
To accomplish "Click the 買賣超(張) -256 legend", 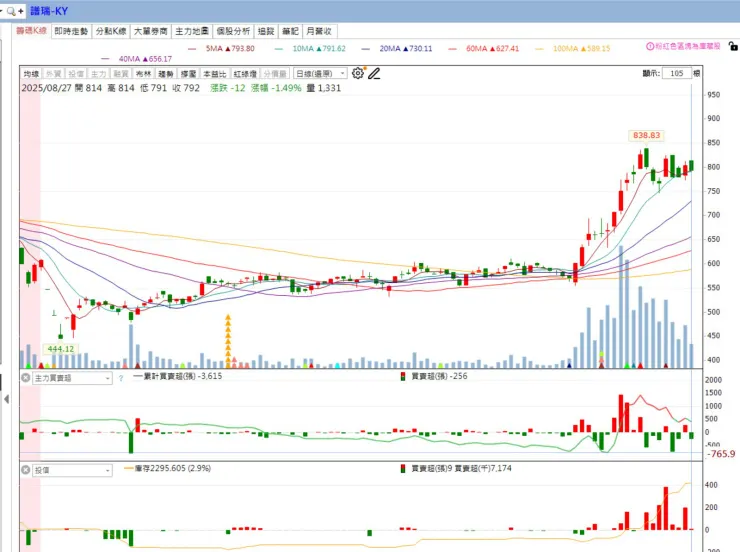I will click(x=434, y=376).
